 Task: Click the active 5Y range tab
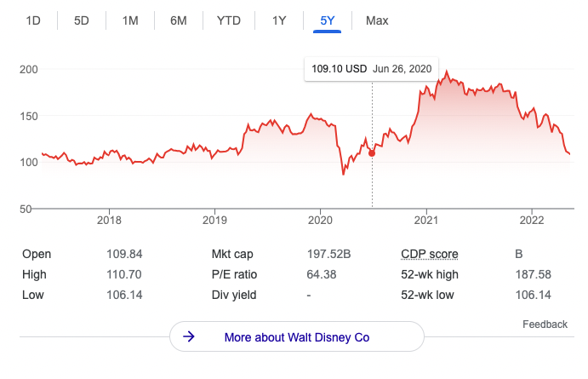tap(327, 20)
